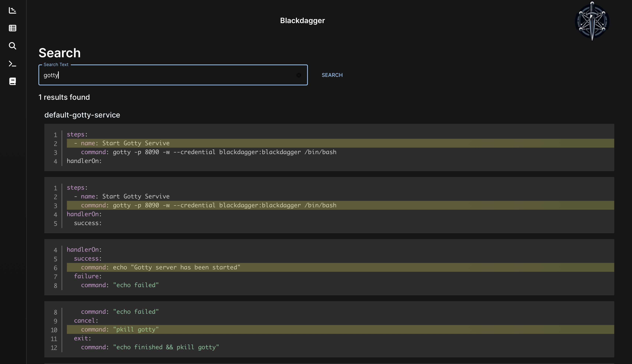This screenshot has width=632, height=364.
Task: Open the DAGs table list icon
Action: coord(13,28)
